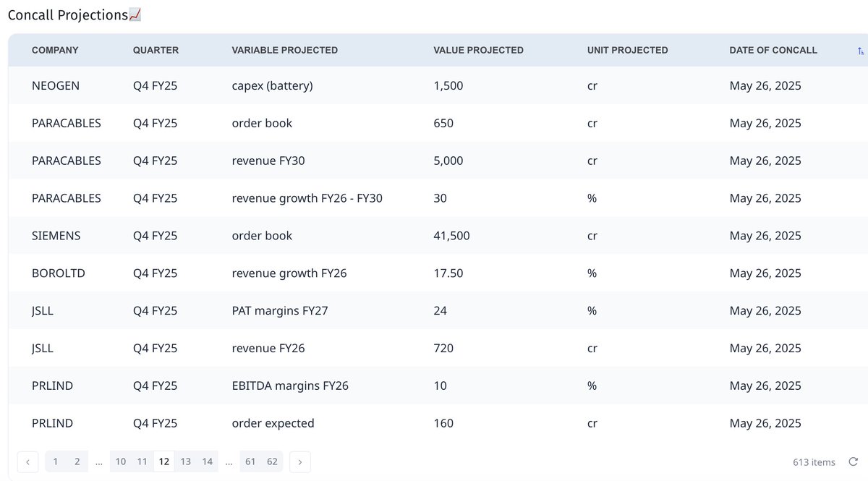
Task: Click value 650 order book
Action: tap(443, 123)
